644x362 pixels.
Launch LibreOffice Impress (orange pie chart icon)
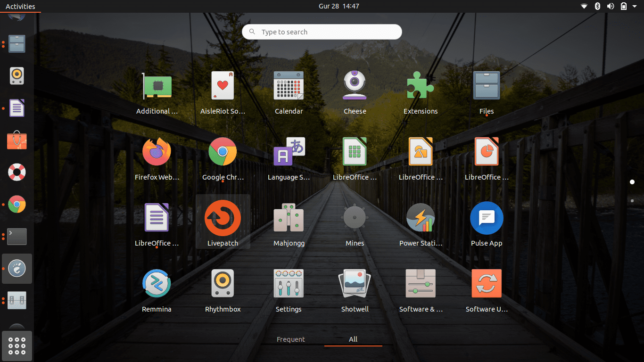tap(487, 159)
